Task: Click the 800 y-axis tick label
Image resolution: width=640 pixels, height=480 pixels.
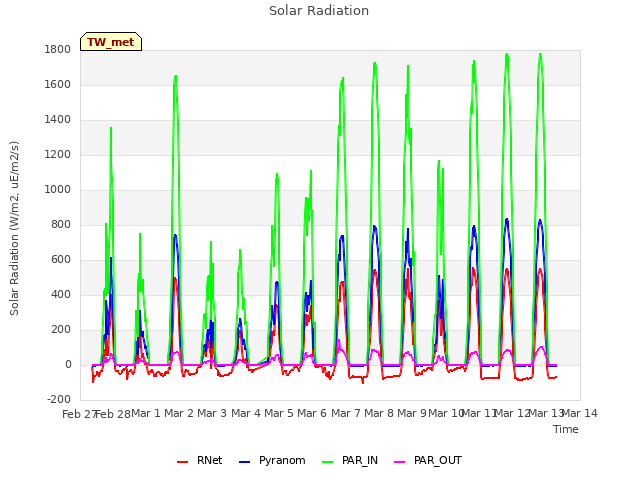Action: [61, 224]
